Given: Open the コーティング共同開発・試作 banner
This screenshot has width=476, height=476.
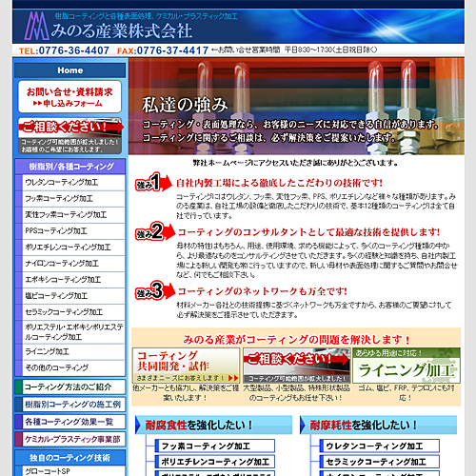Looking at the screenshot, I should pyautogui.click(x=186, y=366).
